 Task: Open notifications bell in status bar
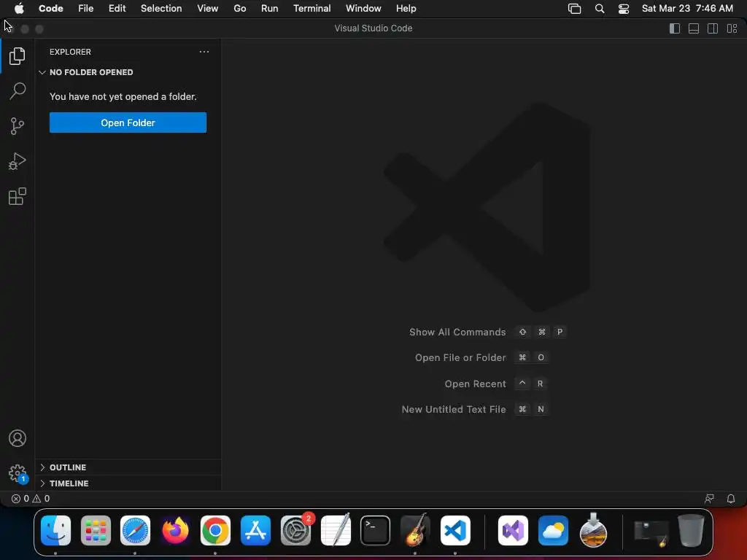(x=731, y=499)
